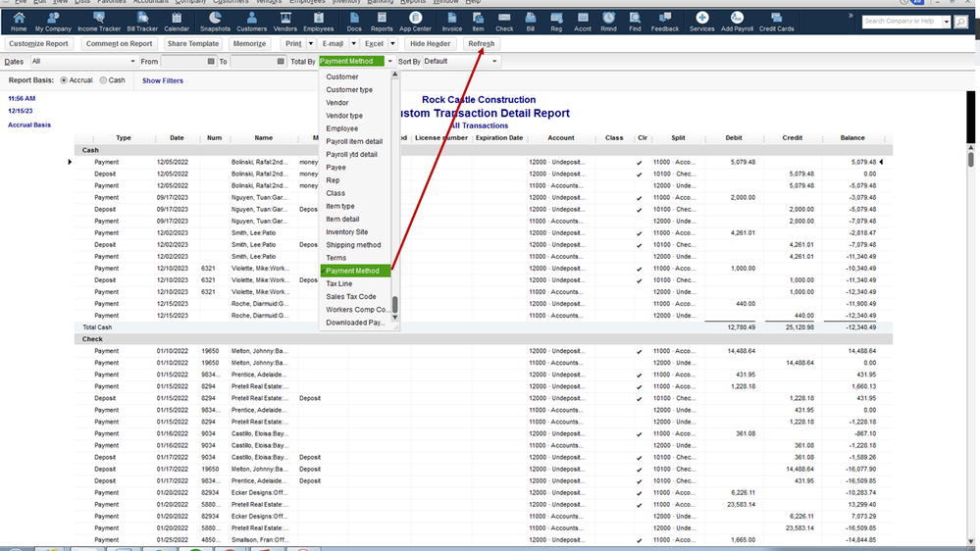
Task: Open Credit Cards icon
Action: click(x=776, y=22)
